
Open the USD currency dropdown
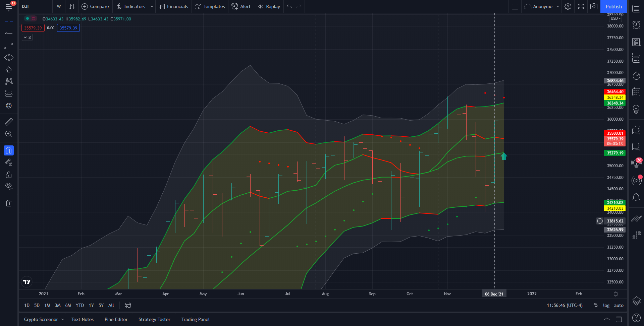tap(615, 18)
